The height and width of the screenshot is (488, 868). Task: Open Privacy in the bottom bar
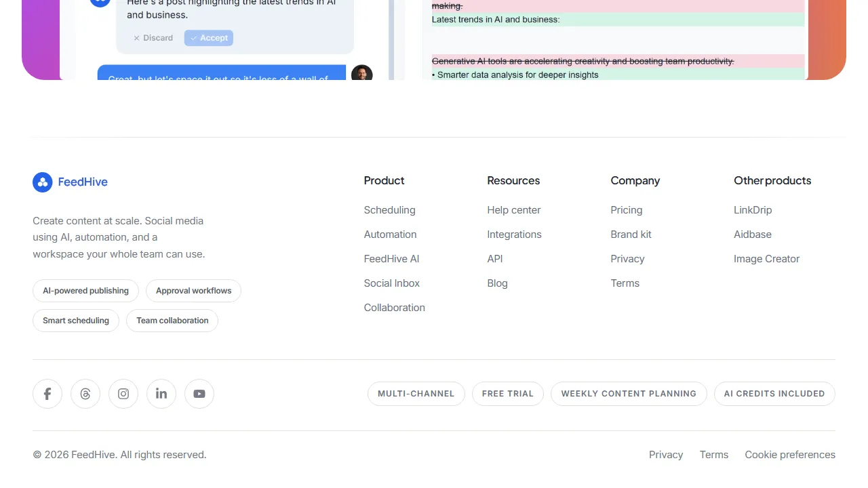(x=666, y=455)
